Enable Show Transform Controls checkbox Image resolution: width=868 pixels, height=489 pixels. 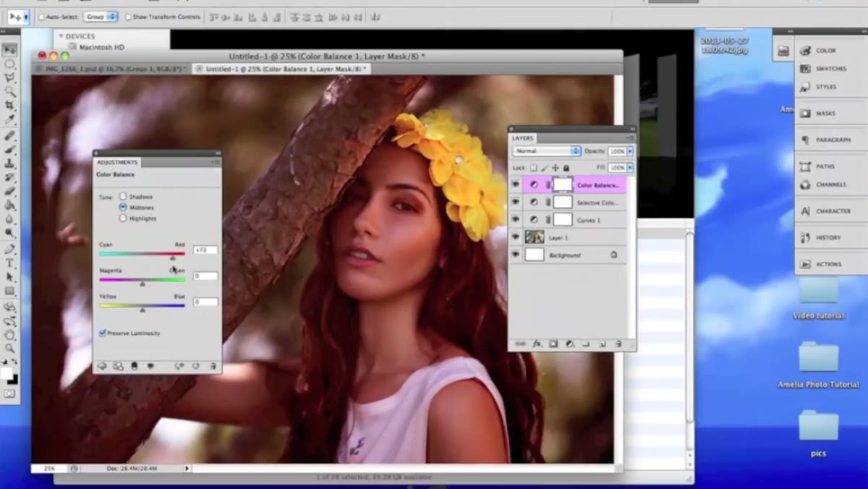tap(129, 17)
